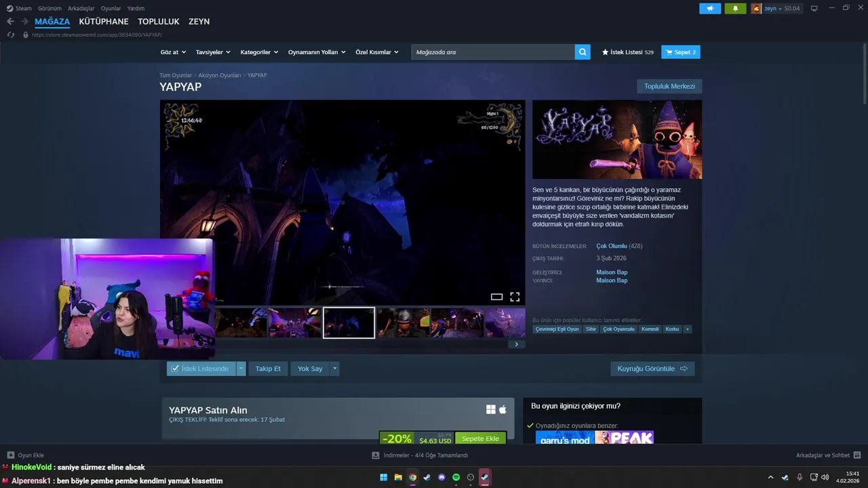Click the Topluluk Merkezi button
Viewport: 868px width, 488px height.
pos(669,86)
